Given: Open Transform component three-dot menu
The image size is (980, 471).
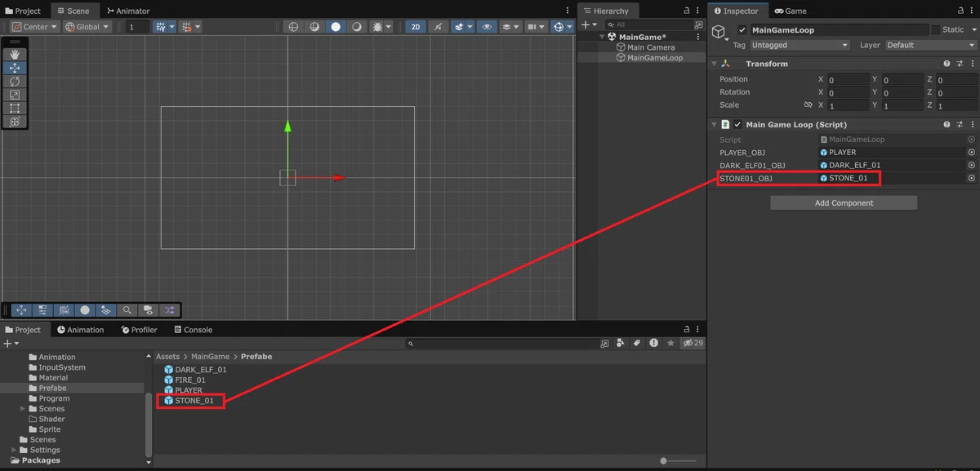Looking at the screenshot, I should 972,64.
